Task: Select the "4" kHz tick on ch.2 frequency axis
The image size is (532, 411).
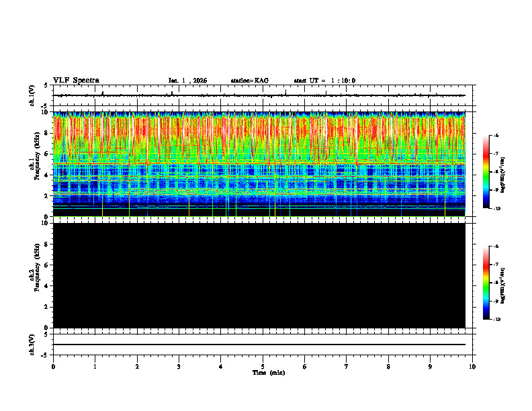Action: (x=47, y=286)
